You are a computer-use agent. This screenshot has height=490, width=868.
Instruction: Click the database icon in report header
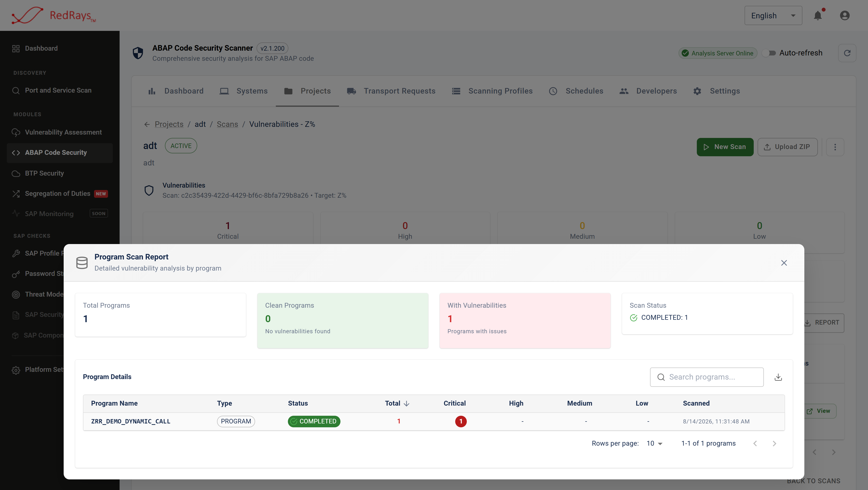(82, 263)
